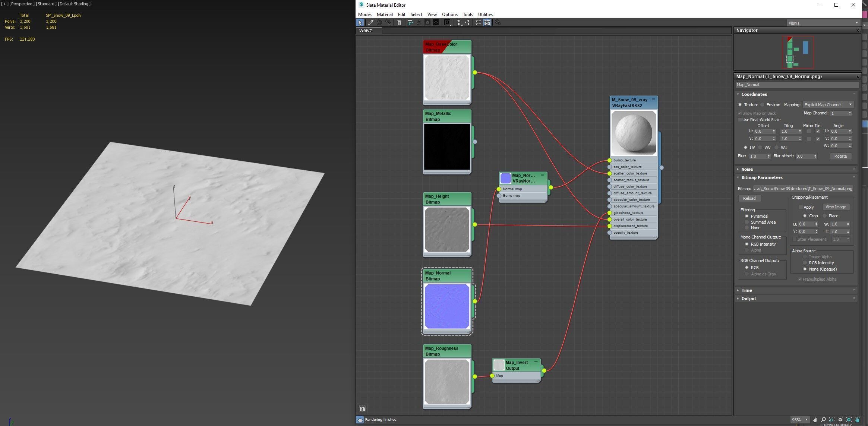Close the Navigator panel

coord(858,31)
